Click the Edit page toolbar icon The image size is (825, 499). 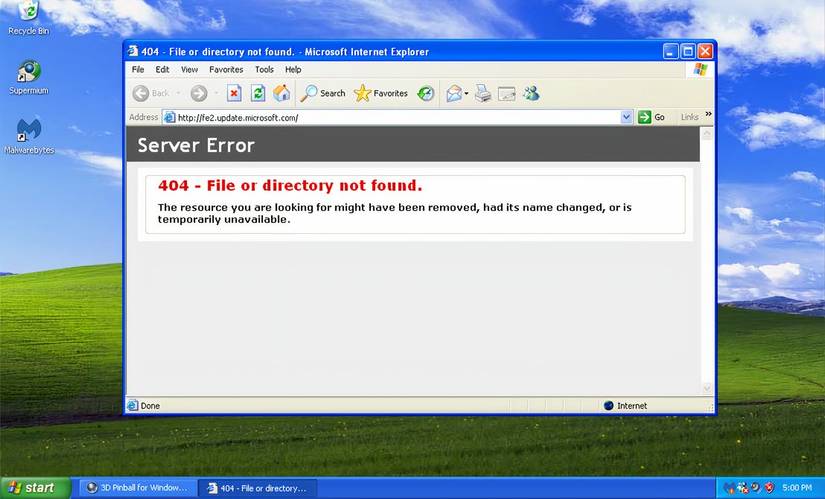point(507,94)
